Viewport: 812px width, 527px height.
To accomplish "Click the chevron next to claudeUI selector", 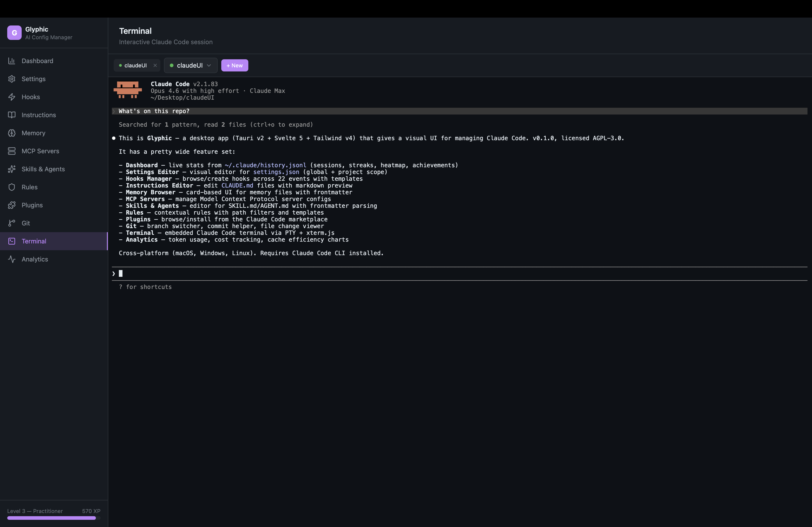I will click(x=209, y=65).
